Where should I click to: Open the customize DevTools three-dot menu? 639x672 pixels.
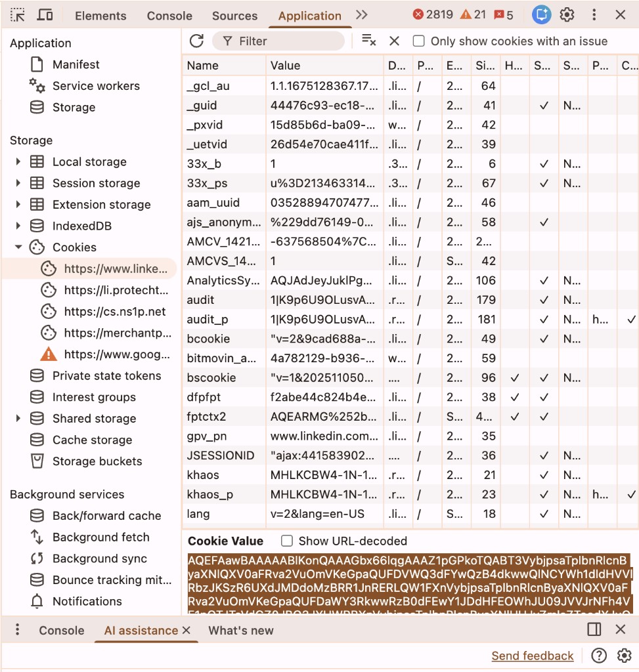click(x=594, y=14)
